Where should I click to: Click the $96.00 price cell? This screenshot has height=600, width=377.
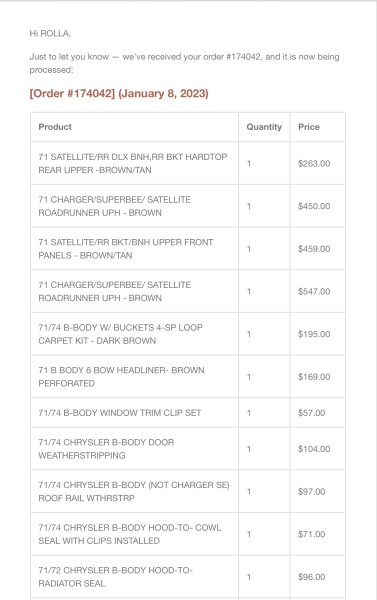pyautogui.click(x=312, y=577)
